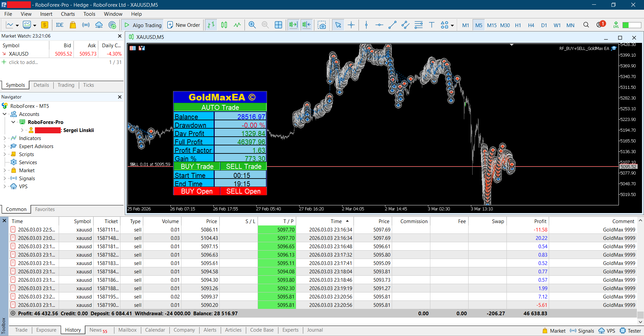The width and height of the screenshot is (644, 336).
Task: Collapse the Accounts tree node
Action: [5, 114]
